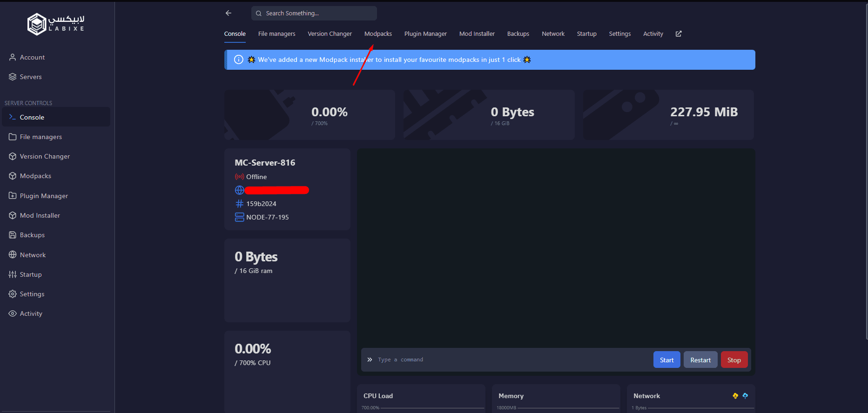Switch to the Console tab
Screen dimensions: 868x413
235,34
